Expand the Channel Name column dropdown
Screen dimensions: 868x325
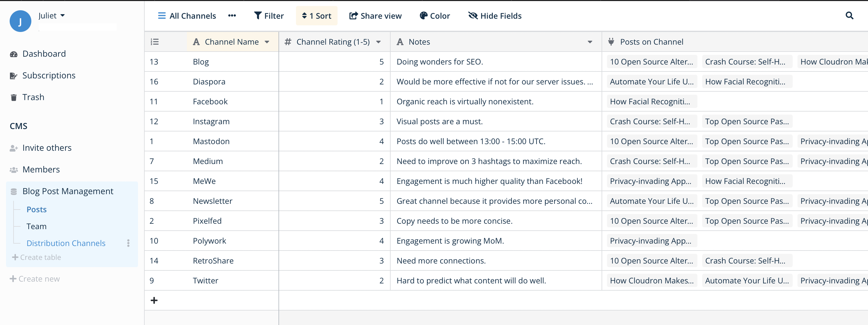(x=267, y=42)
